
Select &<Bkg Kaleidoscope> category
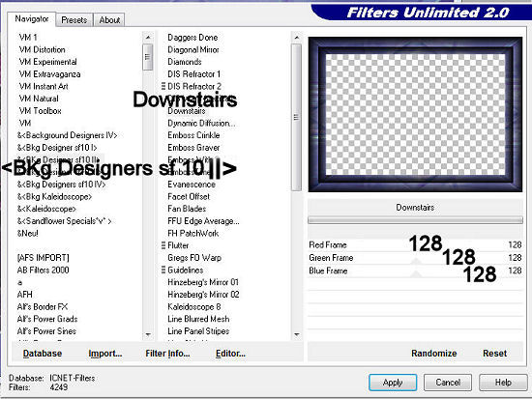[54, 197]
